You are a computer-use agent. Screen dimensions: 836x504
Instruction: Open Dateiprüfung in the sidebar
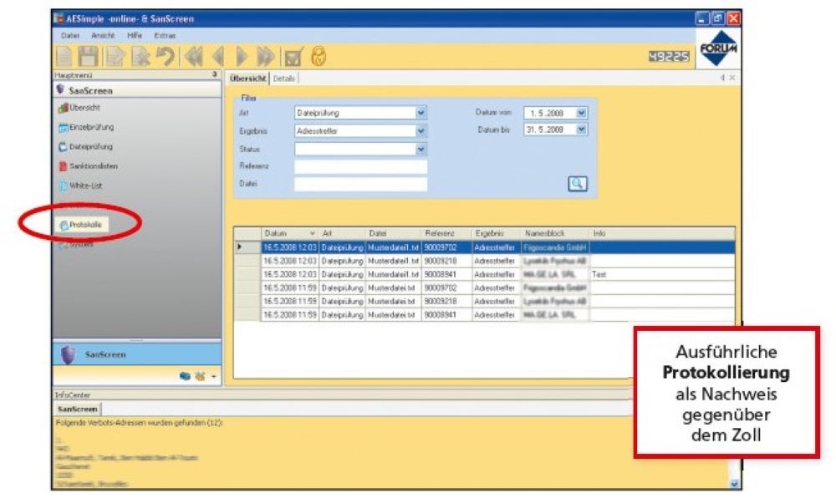85,146
